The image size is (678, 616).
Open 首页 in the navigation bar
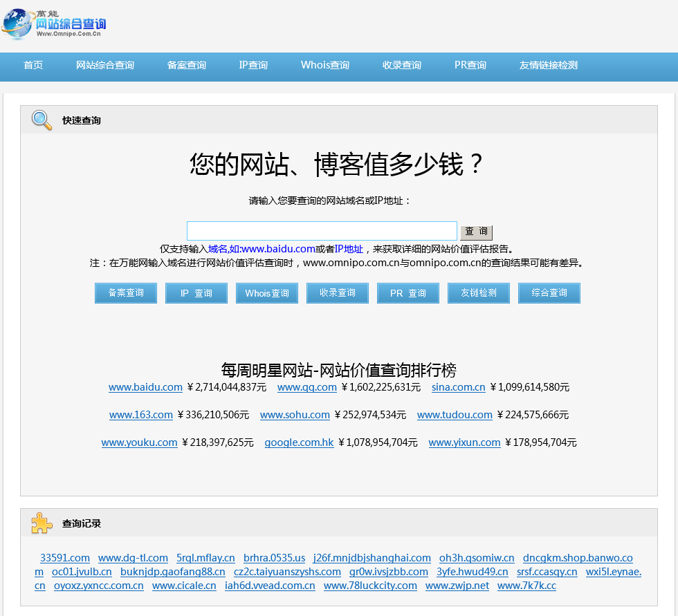tap(33, 65)
